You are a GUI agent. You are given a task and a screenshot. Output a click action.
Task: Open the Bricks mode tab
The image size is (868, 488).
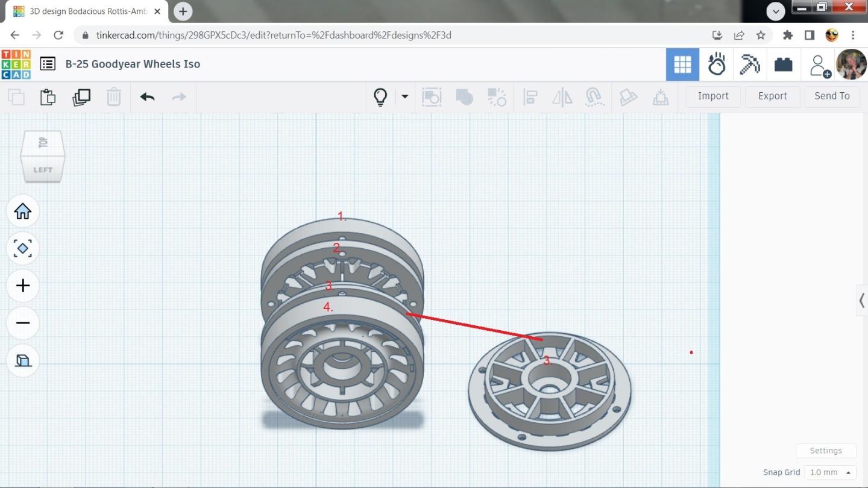783,64
